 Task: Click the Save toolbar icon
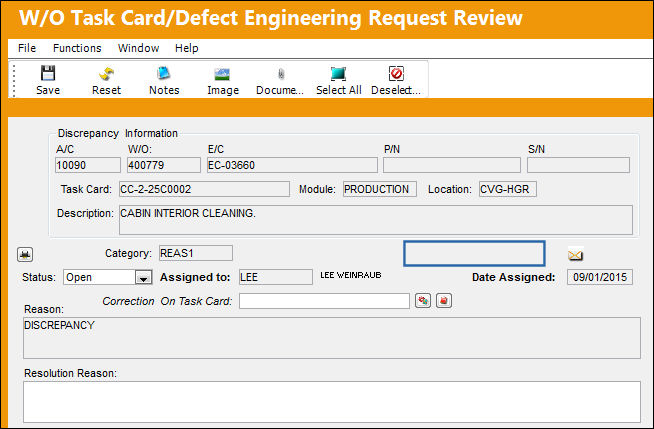coord(48,73)
